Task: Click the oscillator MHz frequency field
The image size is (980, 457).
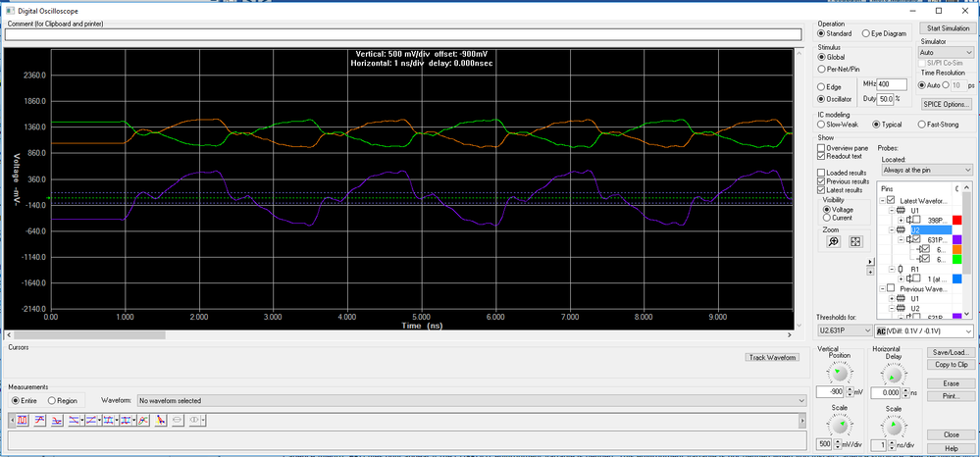Action: [x=892, y=84]
